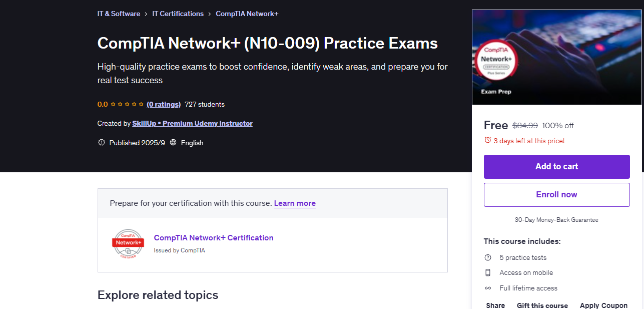Click the This course includes heading
Viewport: 644px width, 309px height.
(x=522, y=241)
